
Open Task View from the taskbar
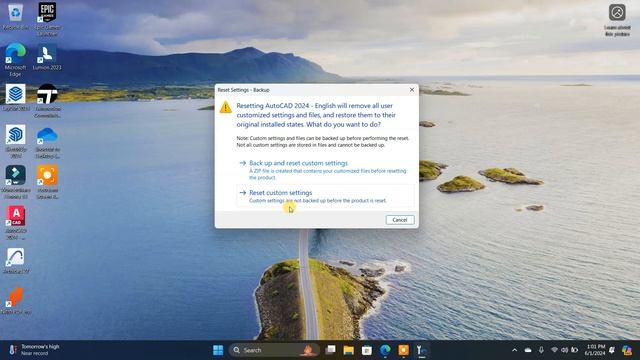click(x=330, y=350)
